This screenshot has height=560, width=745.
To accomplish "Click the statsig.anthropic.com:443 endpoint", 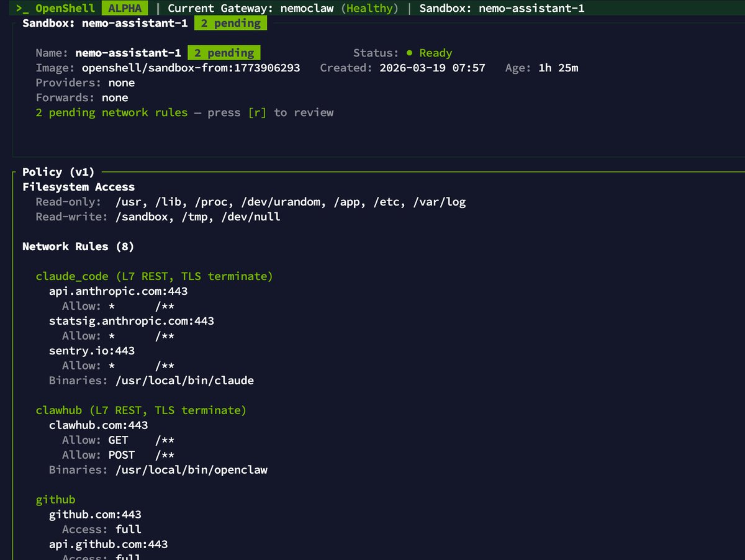I will click(x=132, y=321).
